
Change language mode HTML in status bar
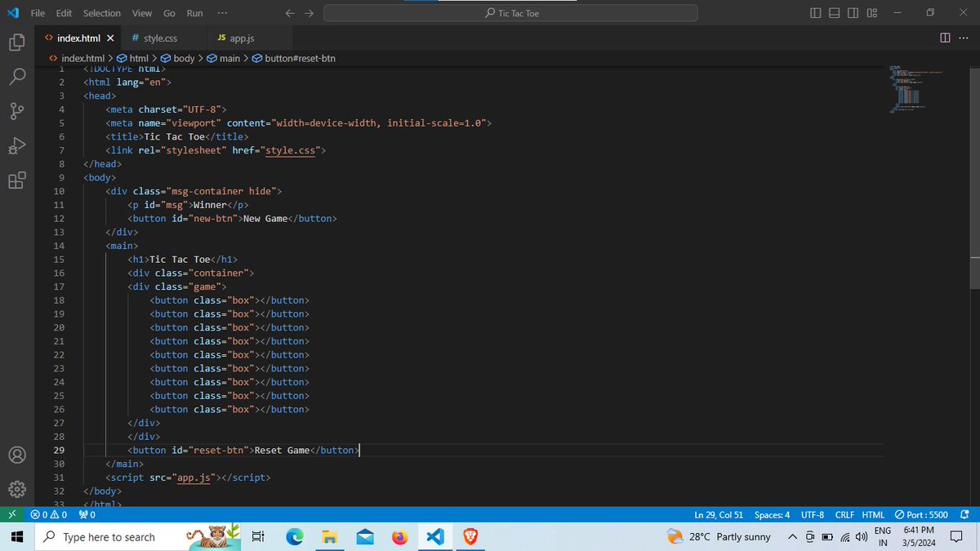click(x=873, y=515)
